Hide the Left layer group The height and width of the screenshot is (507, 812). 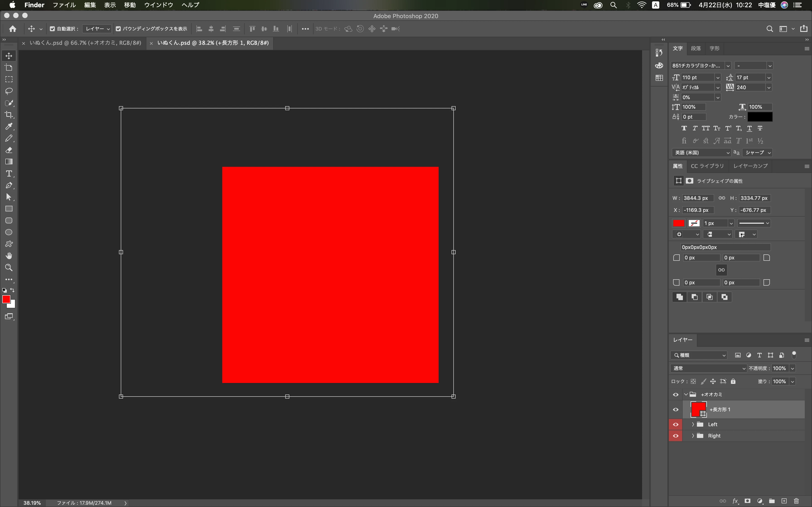coord(675,425)
